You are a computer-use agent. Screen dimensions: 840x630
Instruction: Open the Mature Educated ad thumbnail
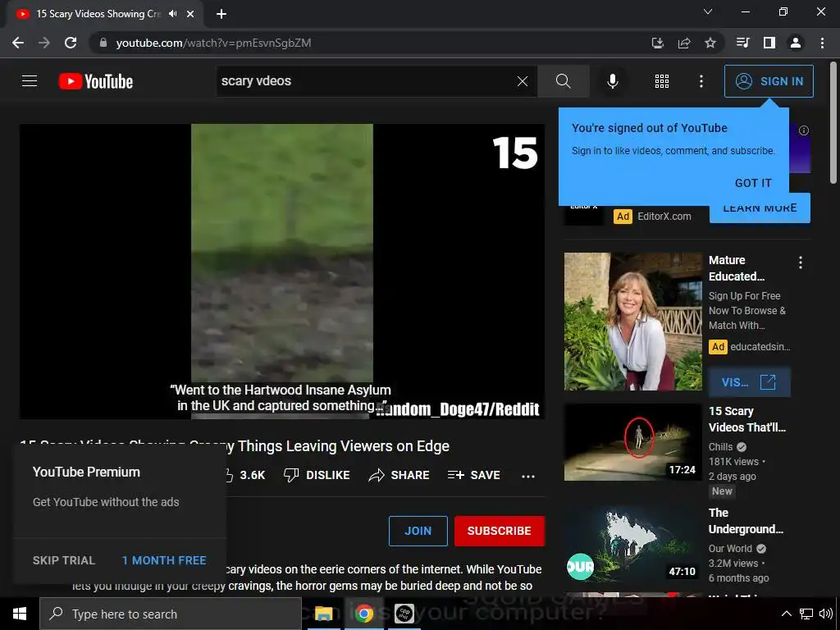pyautogui.click(x=632, y=322)
